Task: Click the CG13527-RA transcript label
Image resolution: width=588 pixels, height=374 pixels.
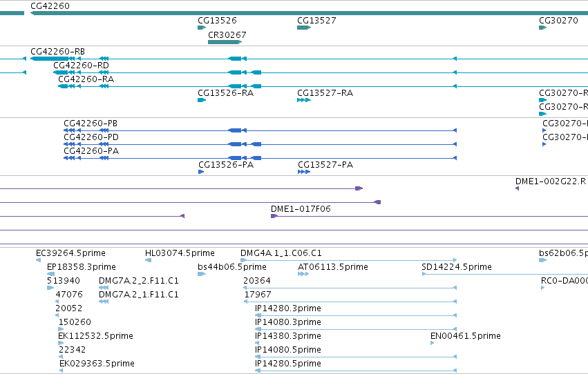Action: pos(325,93)
